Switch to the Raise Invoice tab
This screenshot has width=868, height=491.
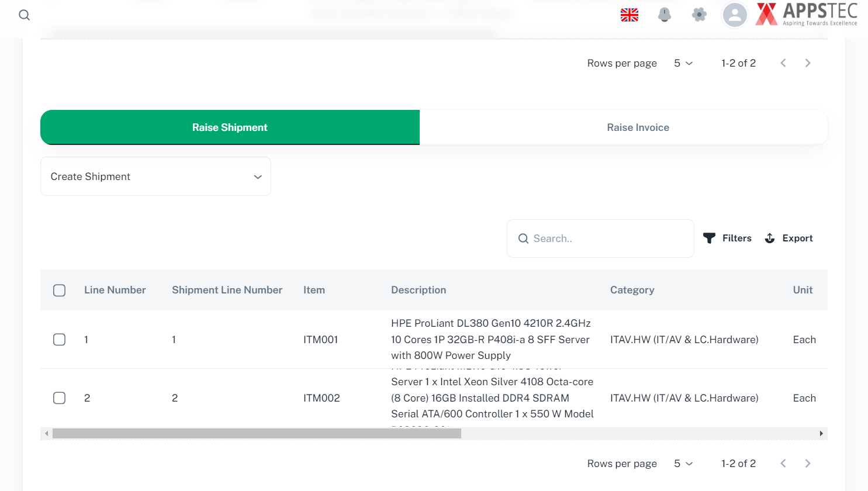point(638,127)
